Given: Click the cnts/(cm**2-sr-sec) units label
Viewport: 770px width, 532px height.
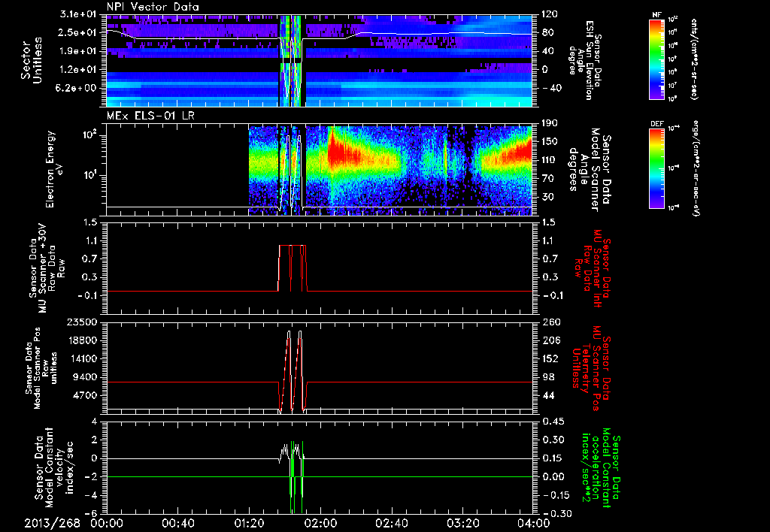Looking at the screenshot, I should click(694, 59).
